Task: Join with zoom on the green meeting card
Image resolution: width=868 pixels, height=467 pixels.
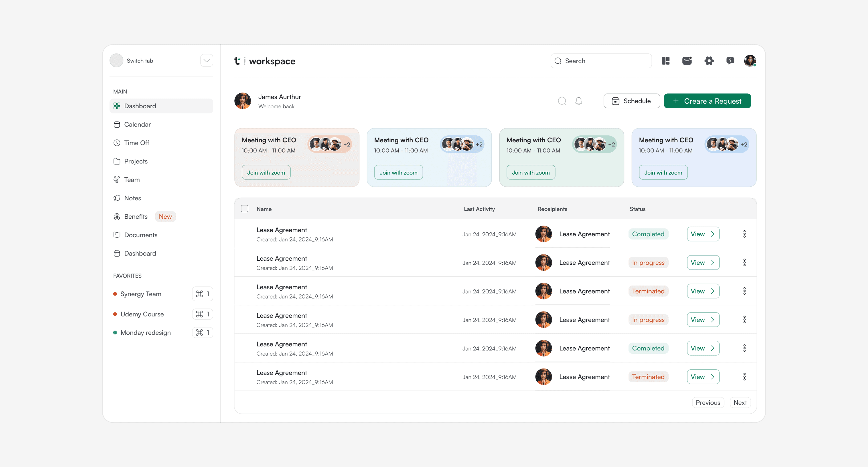Action: [x=530, y=172]
